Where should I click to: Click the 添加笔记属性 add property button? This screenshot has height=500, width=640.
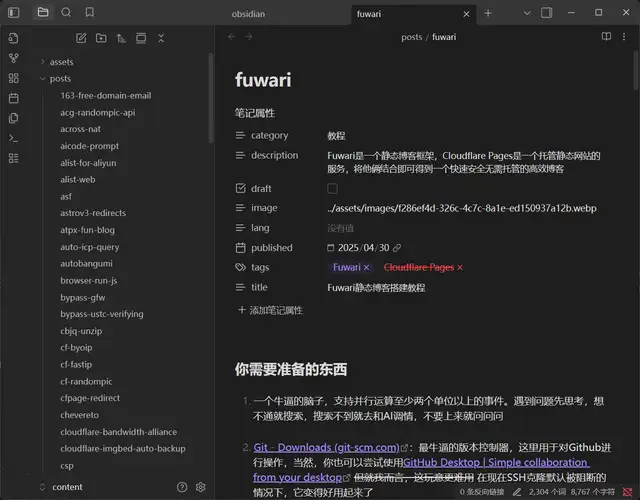[x=270, y=310]
